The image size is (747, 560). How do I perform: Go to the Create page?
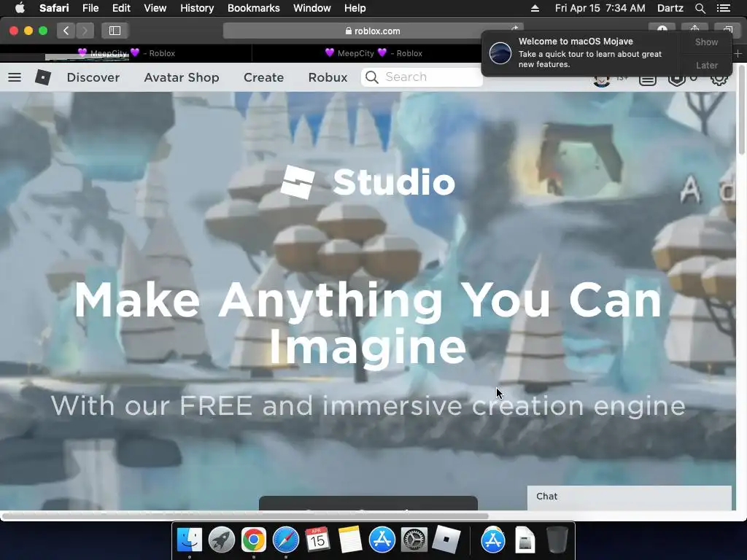[x=263, y=77]
